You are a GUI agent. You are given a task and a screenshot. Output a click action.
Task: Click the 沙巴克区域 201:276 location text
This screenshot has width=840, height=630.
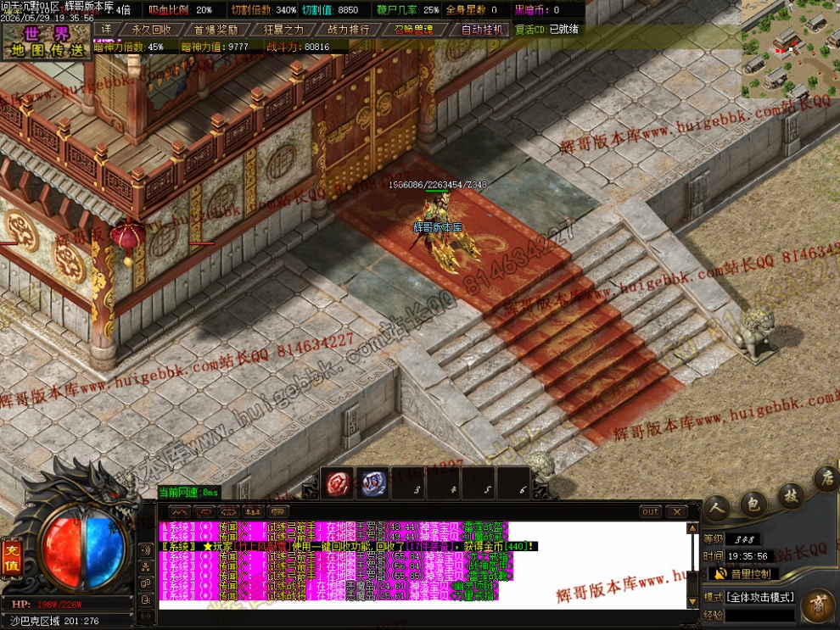click(x=55, y=621)
